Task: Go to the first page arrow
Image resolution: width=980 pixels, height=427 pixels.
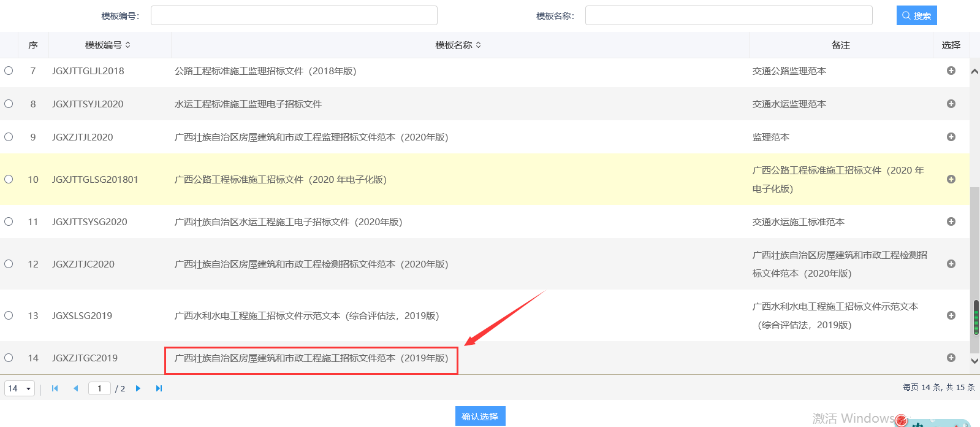Action: pyautogui.click(x=55, y=388)
